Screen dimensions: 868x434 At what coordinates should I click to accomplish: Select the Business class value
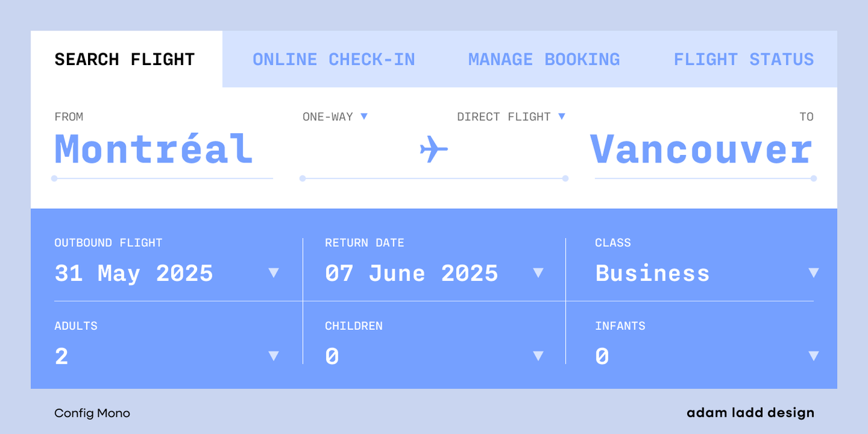point(652,273)
